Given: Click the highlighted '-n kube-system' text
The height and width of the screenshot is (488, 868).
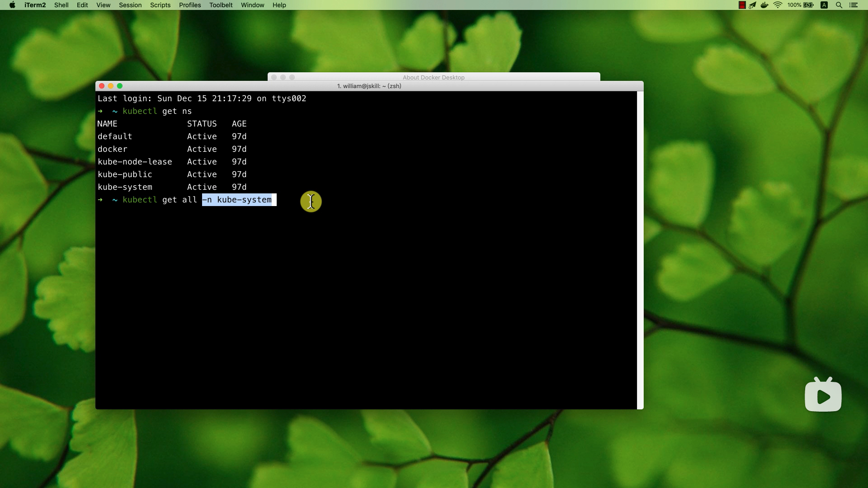Looking at the screenshot, I should pos(237,200).
